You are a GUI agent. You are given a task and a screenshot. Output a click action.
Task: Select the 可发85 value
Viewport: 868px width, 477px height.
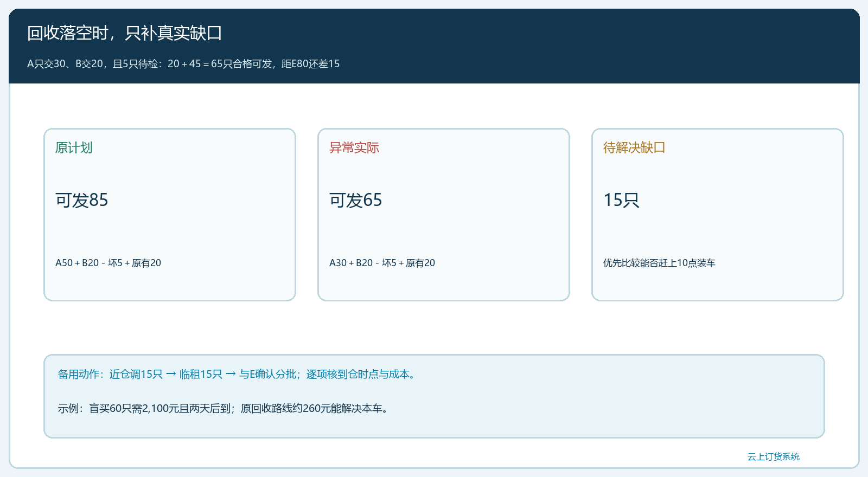(82, 200)
